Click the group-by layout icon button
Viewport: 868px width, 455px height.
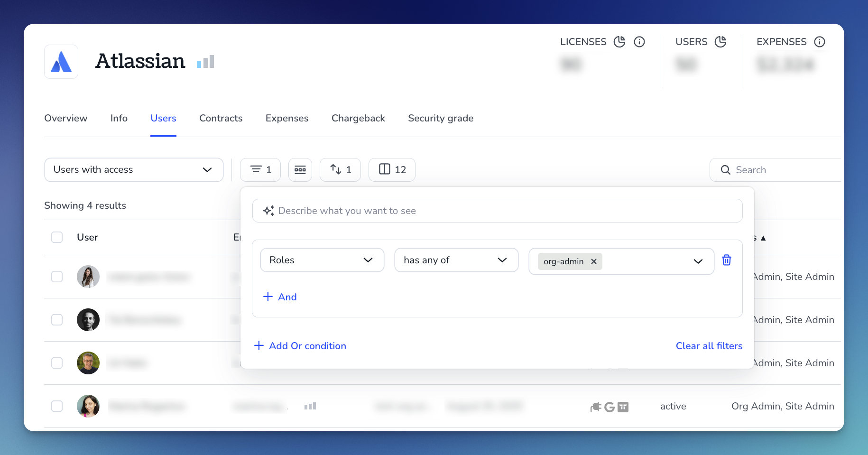tap(300, 170)
